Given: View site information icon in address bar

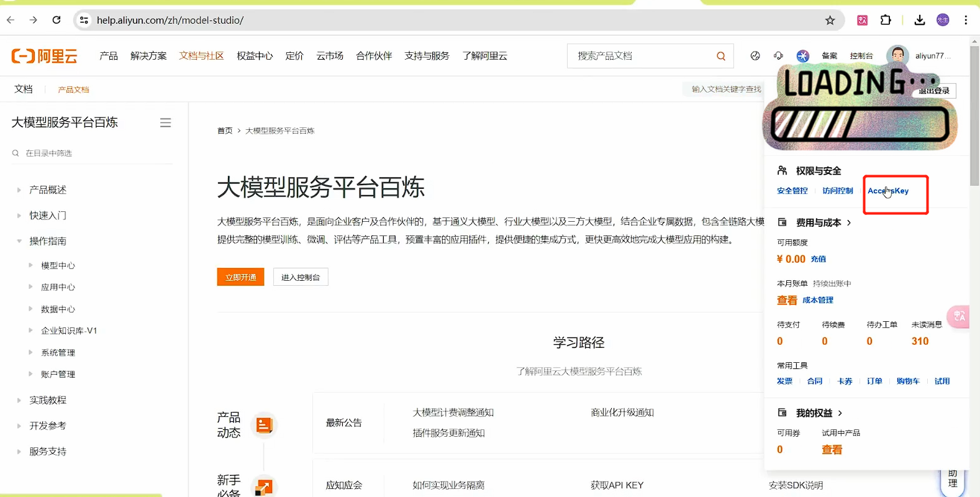Looking at the screenshot, I should pos(84,20).
